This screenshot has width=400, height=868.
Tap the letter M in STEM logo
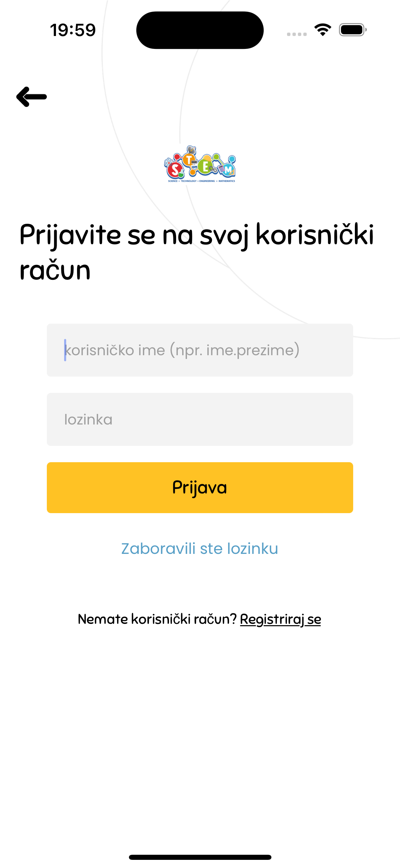pos(228,170)
